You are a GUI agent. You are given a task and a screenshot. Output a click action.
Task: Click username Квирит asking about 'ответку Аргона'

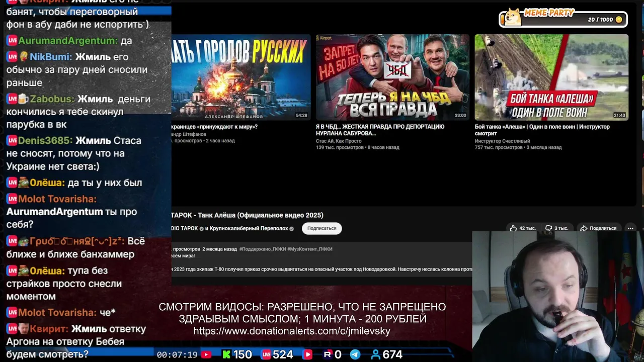click(x=49, y=329)
